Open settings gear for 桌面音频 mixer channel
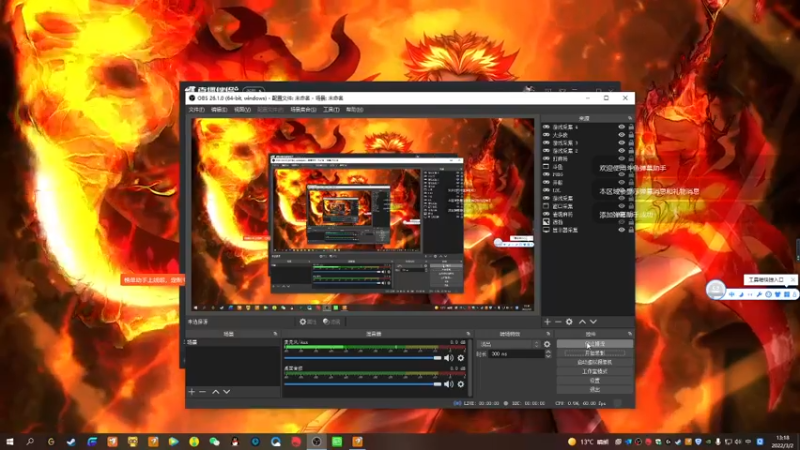Viewport: 800px width, 450px height. 461,384
